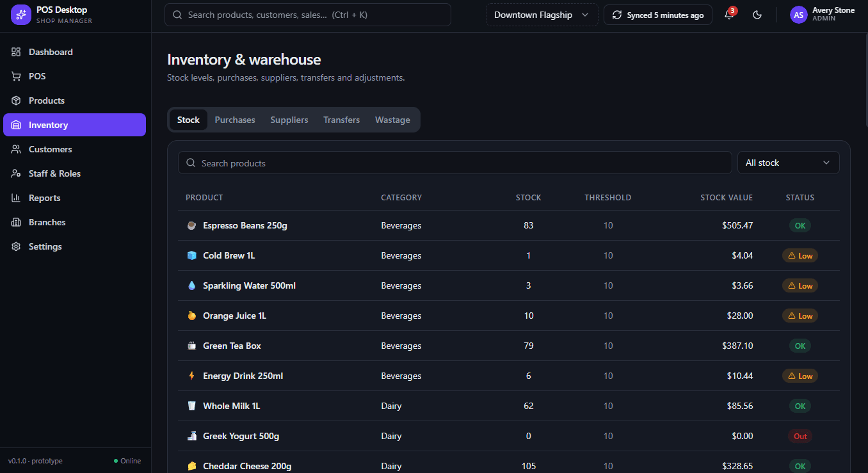Click the Online status indicator
The image size is (868, 473).
[x=127, y=461]
